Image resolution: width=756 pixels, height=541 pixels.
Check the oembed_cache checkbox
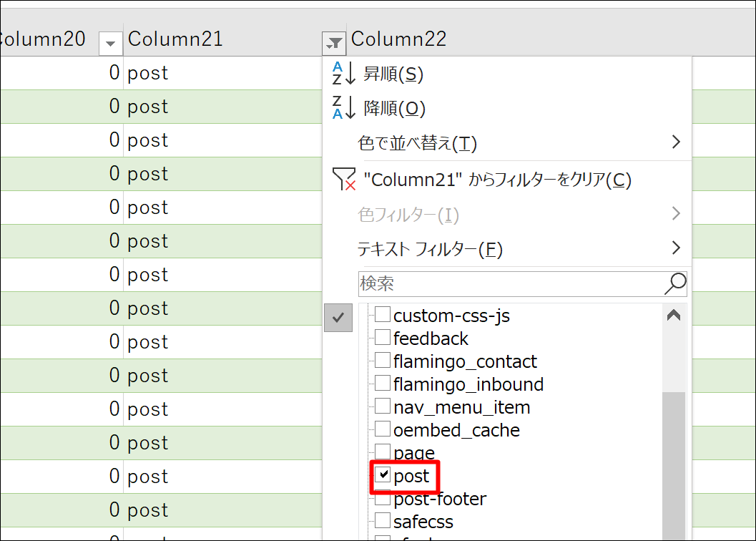pyautogui.click(x=383, y=429)
